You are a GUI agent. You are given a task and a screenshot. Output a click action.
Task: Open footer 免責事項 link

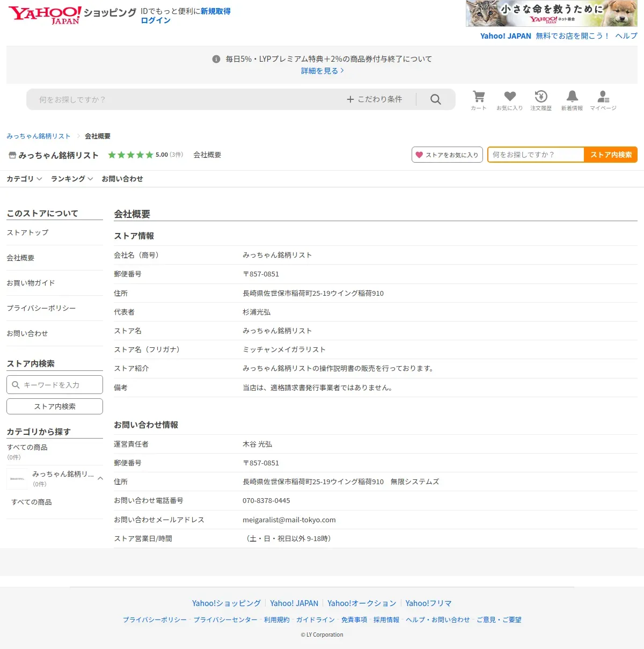tap(354, 619)
